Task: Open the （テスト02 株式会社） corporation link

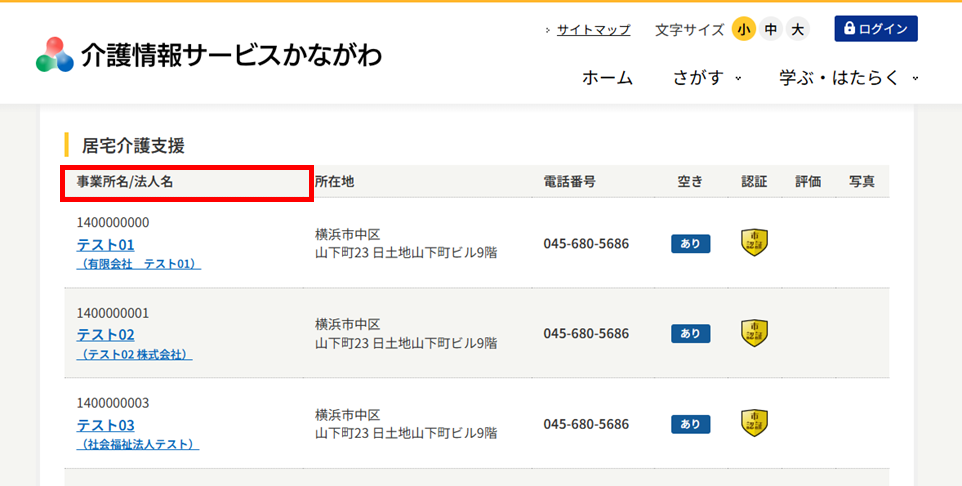Action: point(134,355)
